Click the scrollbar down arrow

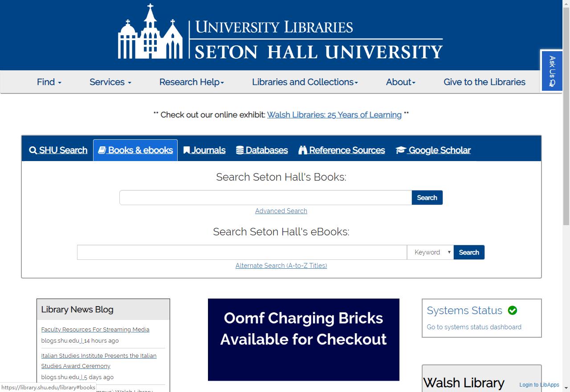click(566, 388)
